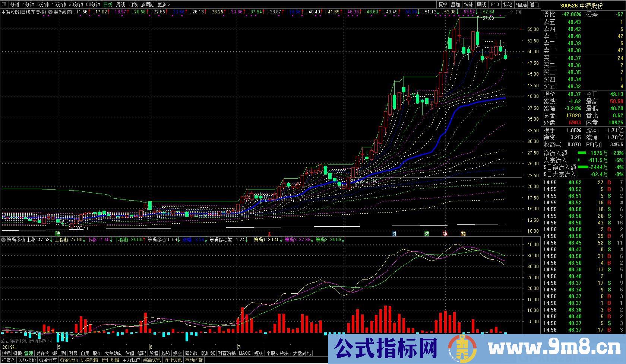This screenshot has width=626, height=364.
Task: Toggle the side panel icon beside the diamond
Action: pyautogui.click(x=518, y=12)
